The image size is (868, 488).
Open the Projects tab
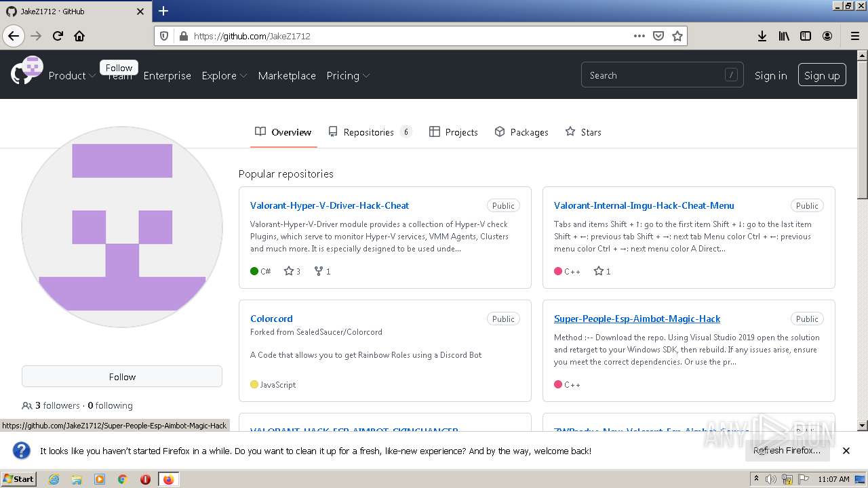coord(454,132)
